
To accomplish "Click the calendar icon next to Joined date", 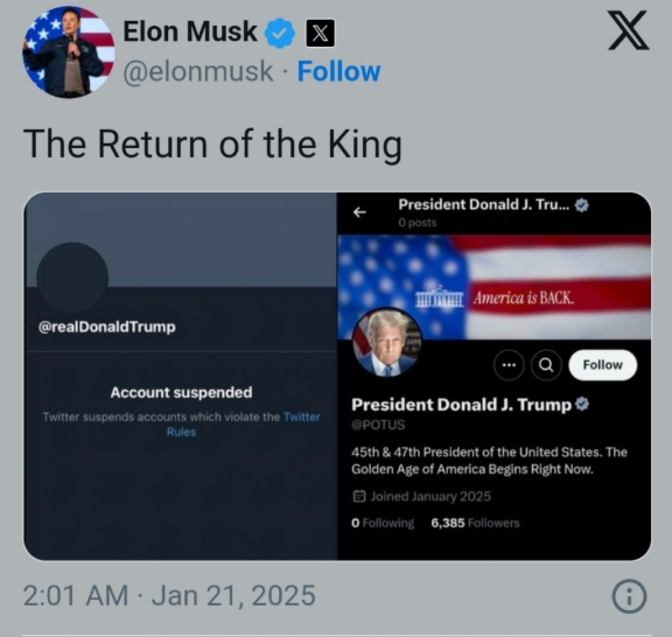I will point(359,496).
